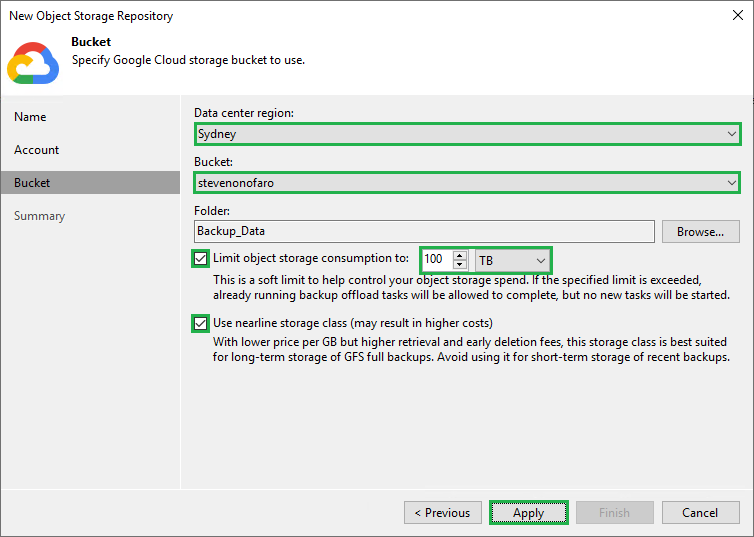Go to the Name step
The height and width of the screenshot is (537, 754).
point(30,117)
